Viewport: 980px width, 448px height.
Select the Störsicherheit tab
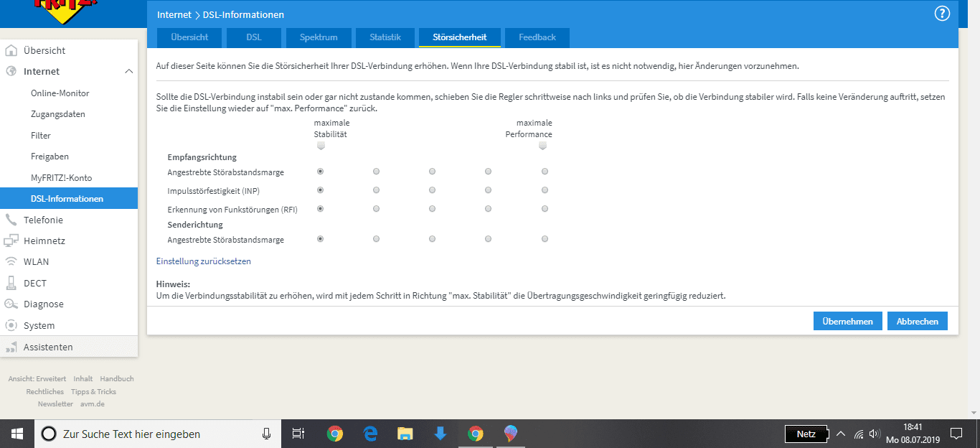pos(460,37)
